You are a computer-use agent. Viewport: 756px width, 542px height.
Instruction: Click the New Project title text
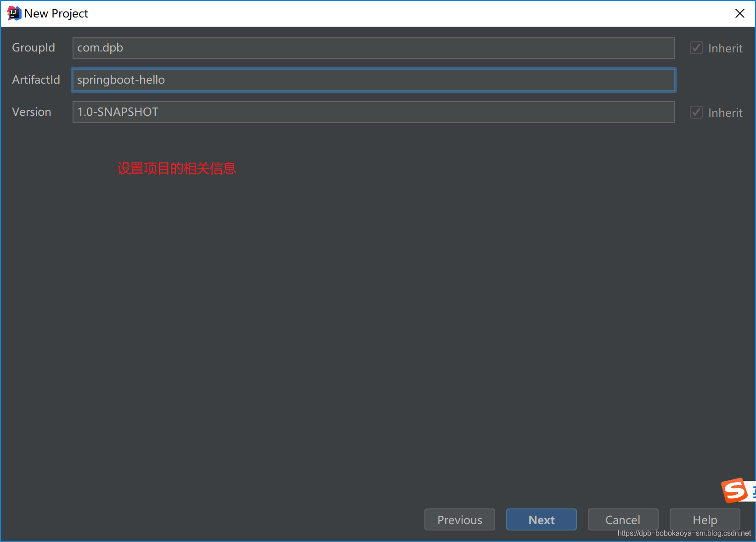(56, 14)
